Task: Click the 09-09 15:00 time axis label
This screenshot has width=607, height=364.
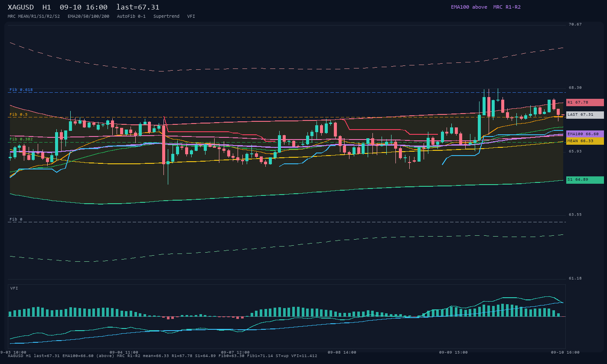Action: click(x=454, y=352)
